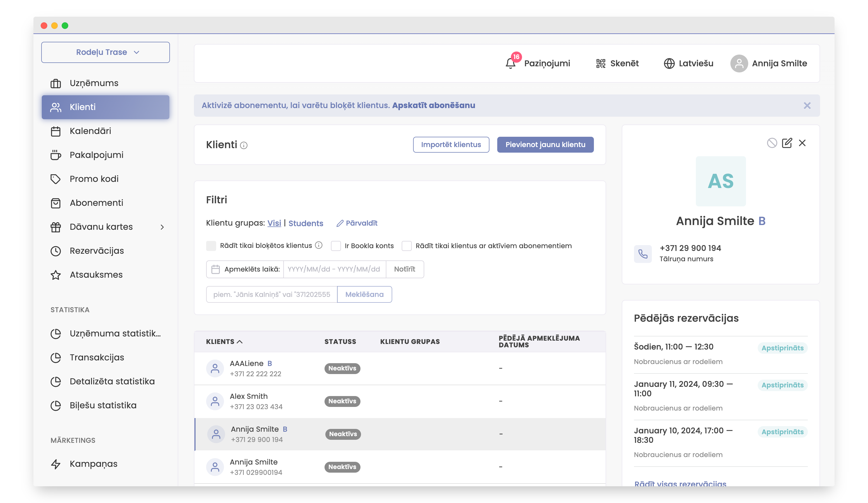The height and width of the screenshot is (503, 868).
Task: Expand the Dāvanu kartes submenu chevron
Action: [x=162, y=227]
